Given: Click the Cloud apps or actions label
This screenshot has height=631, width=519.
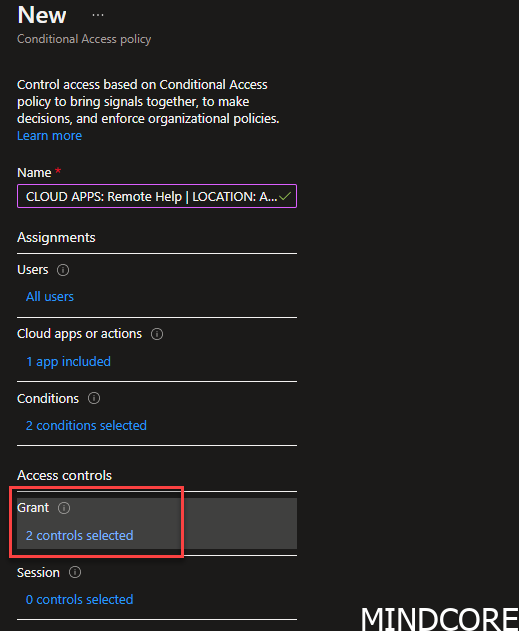Looking at the screenshot, I should click(x=79, y=334).
